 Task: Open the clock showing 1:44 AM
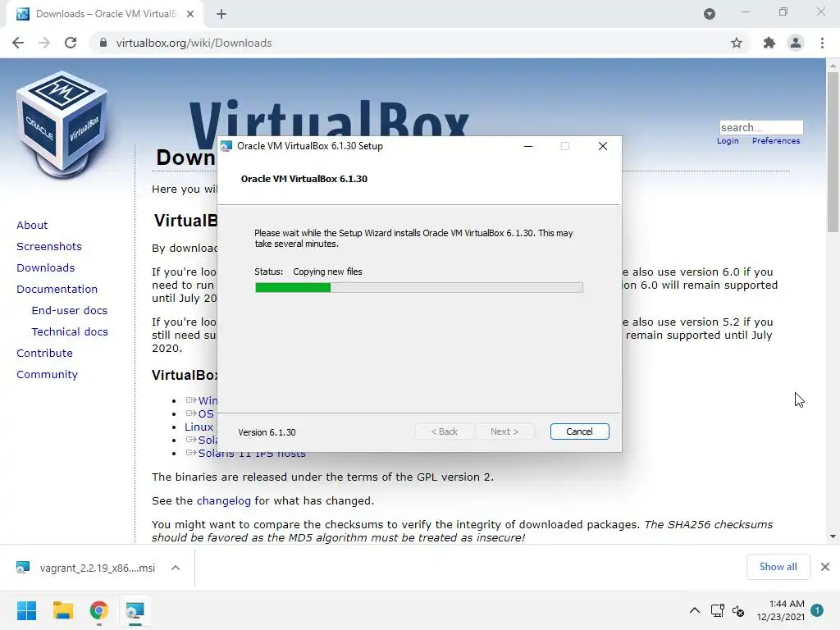pyautogui.click(x=781, y=610)
